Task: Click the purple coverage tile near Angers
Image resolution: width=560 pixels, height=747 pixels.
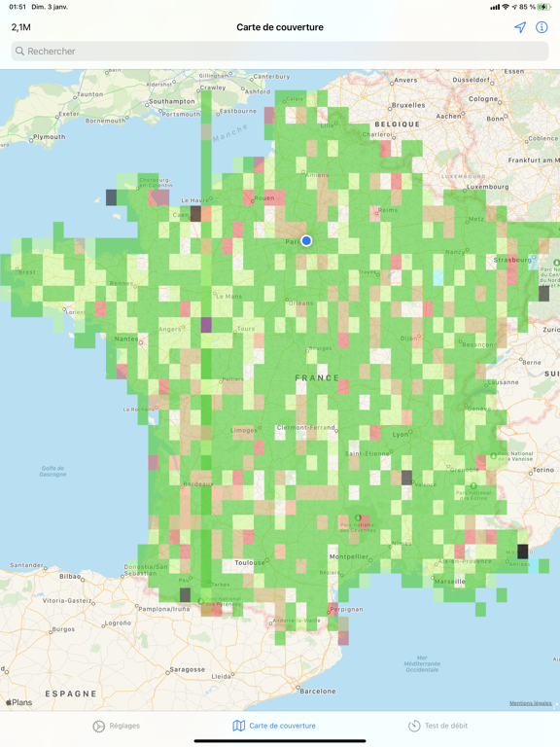Action: click(x=206, y=325)
